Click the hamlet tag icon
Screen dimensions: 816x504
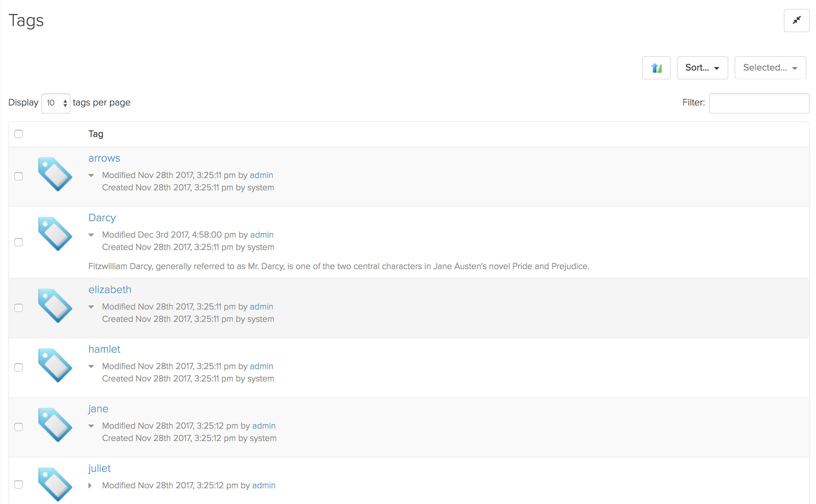[55, 365]
